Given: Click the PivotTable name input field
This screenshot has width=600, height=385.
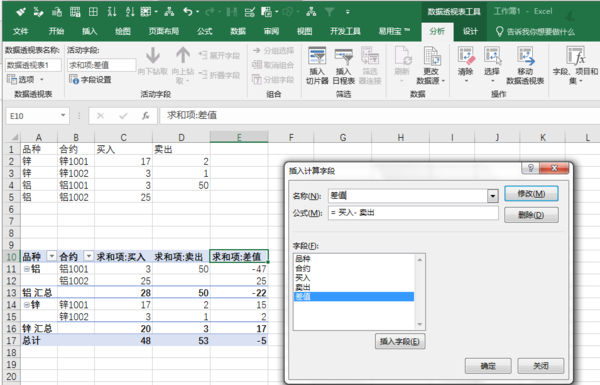Looking at the screenshot, I should point(33,65).
